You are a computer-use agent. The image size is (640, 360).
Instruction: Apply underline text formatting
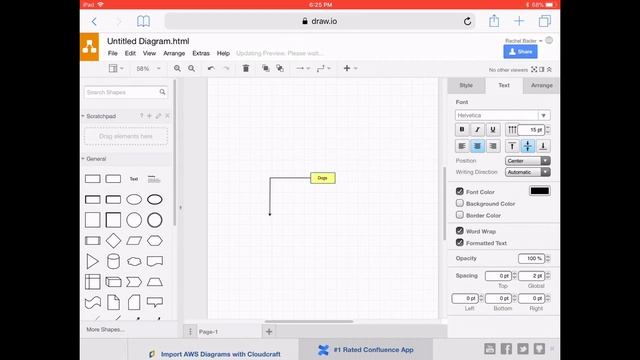point(493,130)
